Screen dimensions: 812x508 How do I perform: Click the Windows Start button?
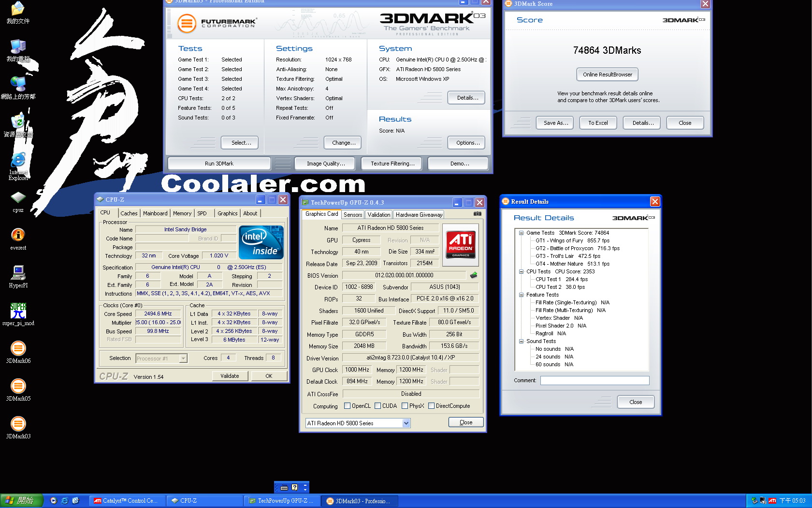[x=22, y=501]
